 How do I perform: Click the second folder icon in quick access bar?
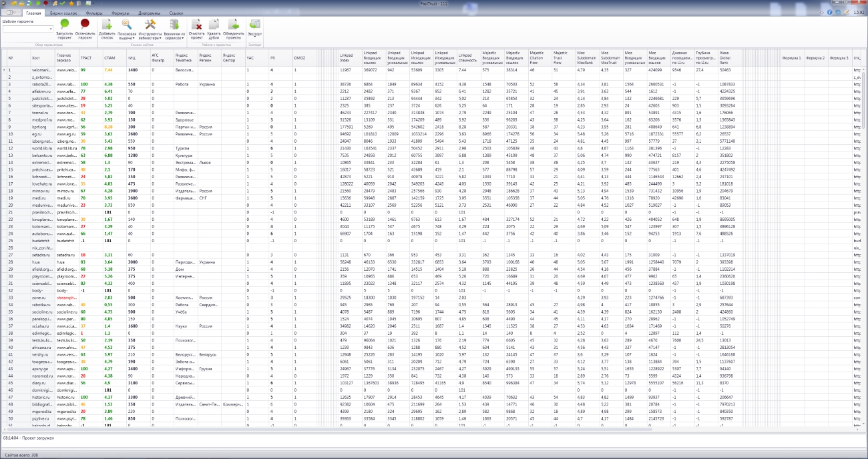click(x=23, y=3)
